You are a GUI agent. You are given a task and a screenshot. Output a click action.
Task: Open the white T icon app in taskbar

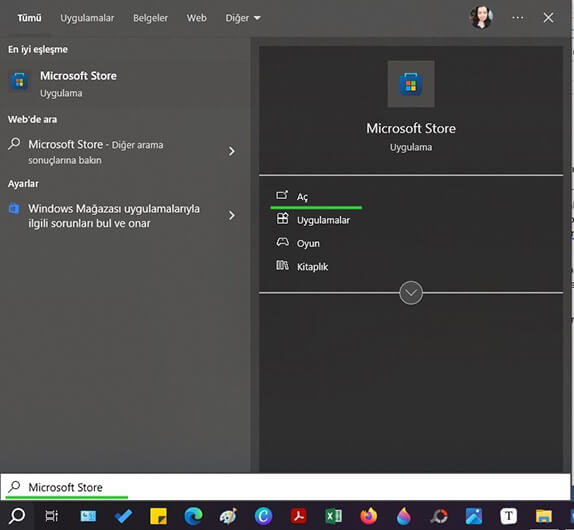508,516
